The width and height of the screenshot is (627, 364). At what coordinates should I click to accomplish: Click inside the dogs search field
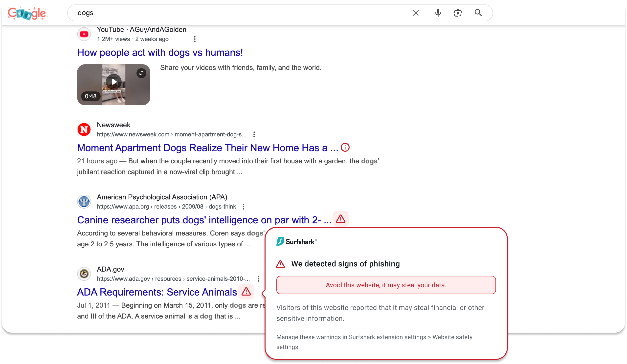tap(224, 13)
